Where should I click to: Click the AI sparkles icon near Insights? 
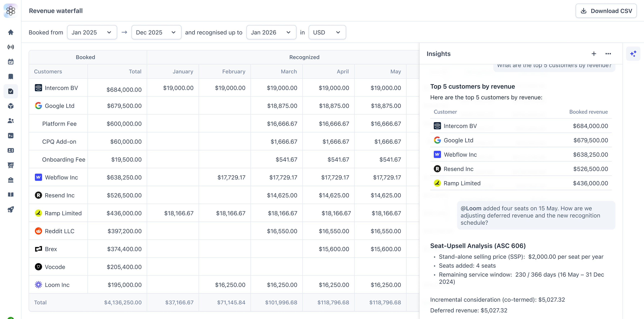pos(633,53)
